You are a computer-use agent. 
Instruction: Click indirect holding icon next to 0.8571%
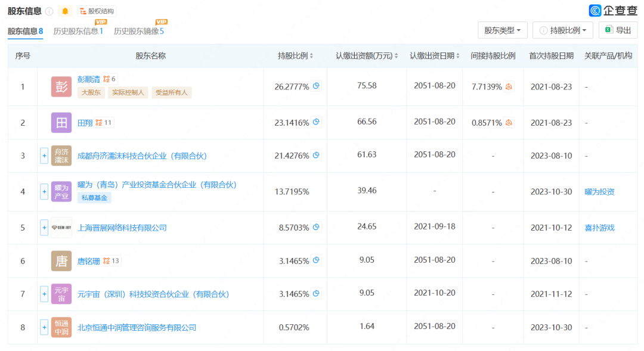click(509, 122)
